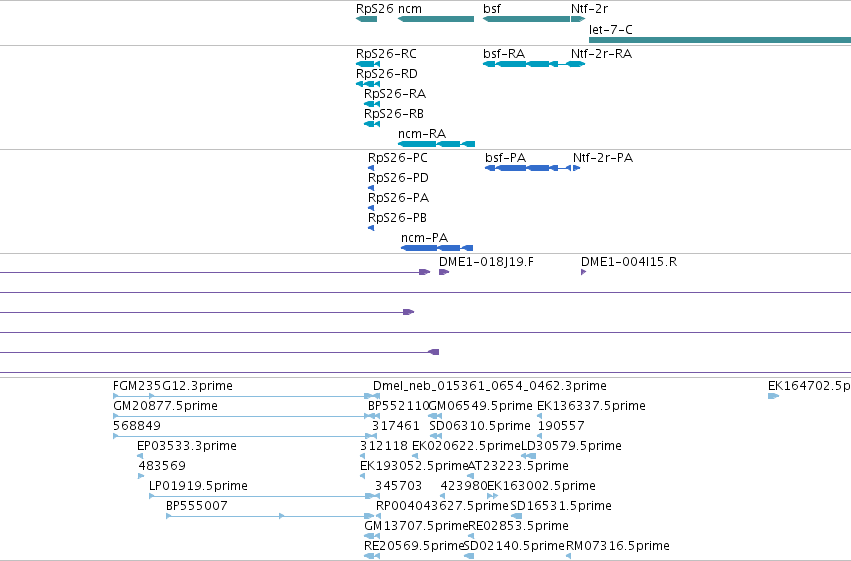The height and width of the screenshot is (561, 851).
Task: Click the 317461 EST label
Action: click(x=396, y=426)
